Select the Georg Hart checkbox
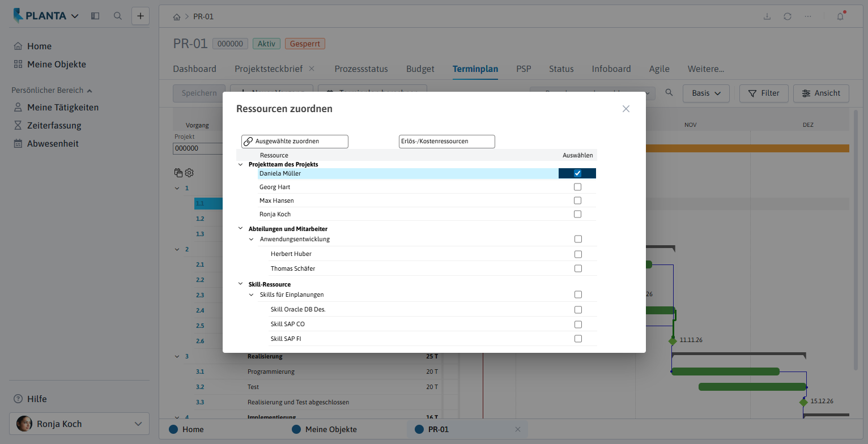The height and width of the screenshot is (444, 868). tap(577, 187)
